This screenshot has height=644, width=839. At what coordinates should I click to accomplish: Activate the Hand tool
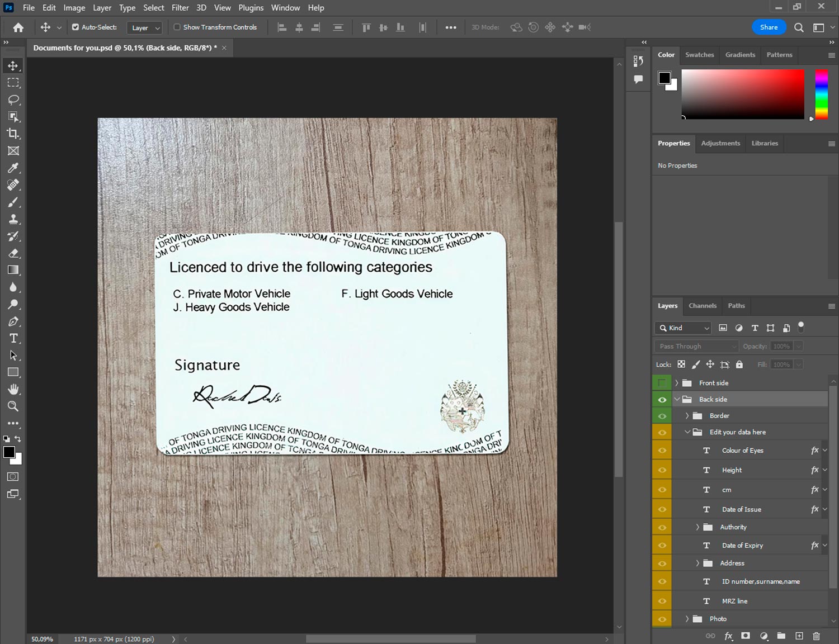click(13, 389)
